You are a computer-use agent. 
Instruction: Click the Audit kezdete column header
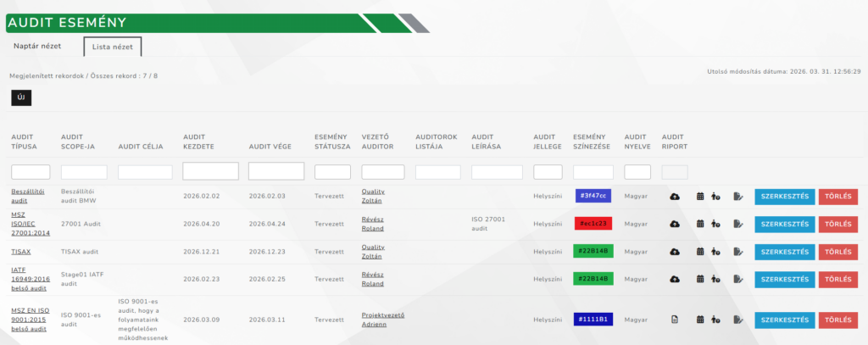coord(198,142)
